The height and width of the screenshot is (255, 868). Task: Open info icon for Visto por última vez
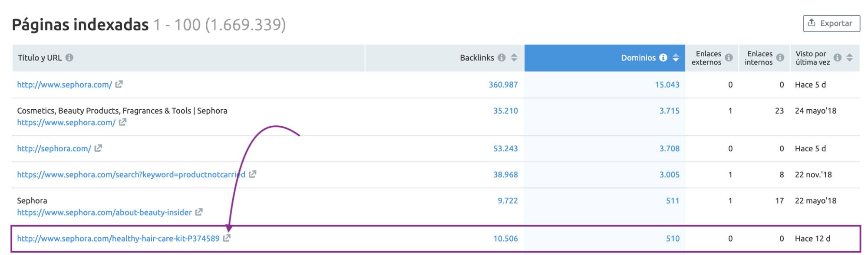(x=838, y=57)
